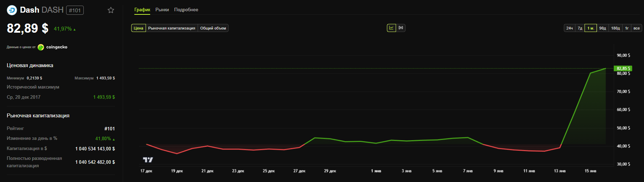Click the Ценовая динамика heading
Screen dimensions: 644x182
click(30, 65)
